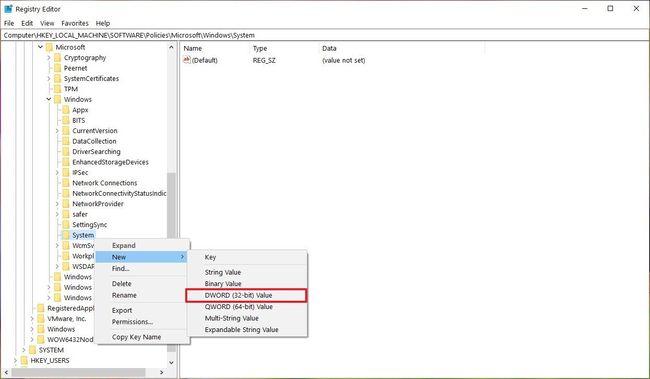
Task: Click the Registry Editor app icon in title bar
Action: tap(8, 9)
